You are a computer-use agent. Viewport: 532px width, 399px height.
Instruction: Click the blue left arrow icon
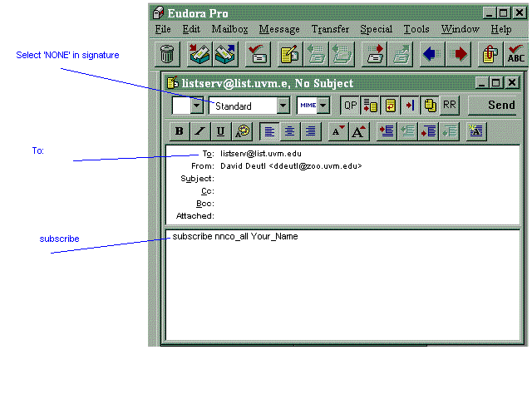[429, 55]
